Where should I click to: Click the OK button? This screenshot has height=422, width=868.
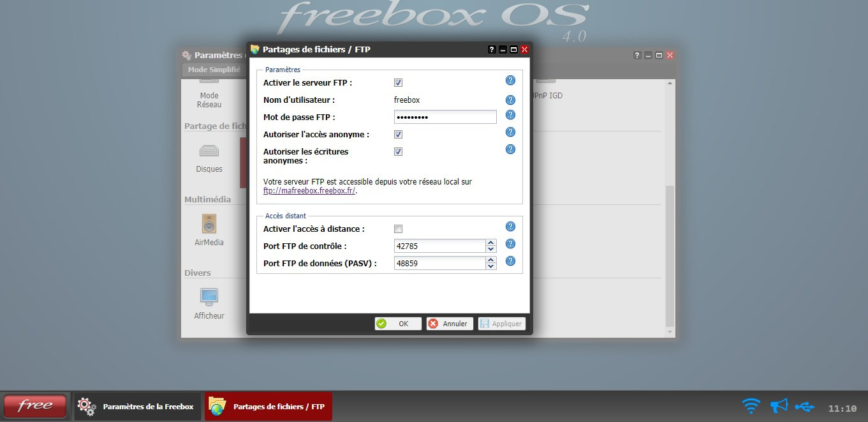pyautogui.click(x=398, y=324)
